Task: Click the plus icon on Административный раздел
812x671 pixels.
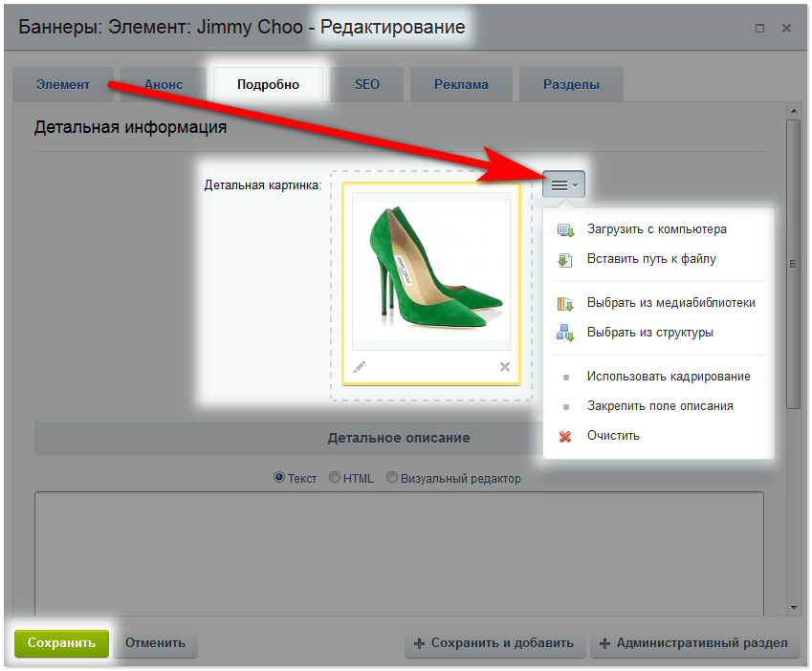Action: [604, 643]
